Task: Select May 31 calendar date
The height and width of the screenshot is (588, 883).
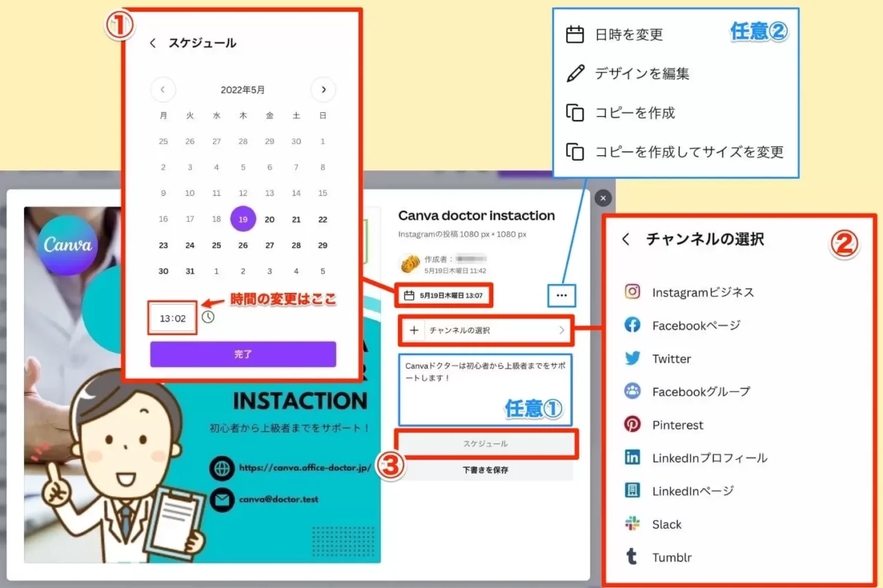Action: coord(190,272)
